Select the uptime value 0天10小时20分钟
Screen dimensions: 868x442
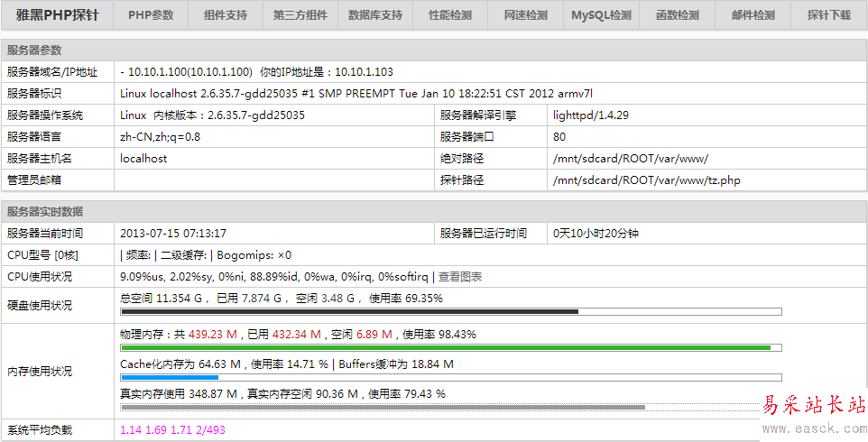(x=596, y=234)
